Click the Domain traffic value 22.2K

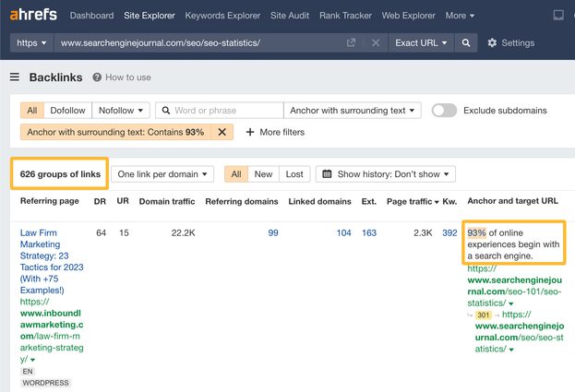click(x=183, y=232)
